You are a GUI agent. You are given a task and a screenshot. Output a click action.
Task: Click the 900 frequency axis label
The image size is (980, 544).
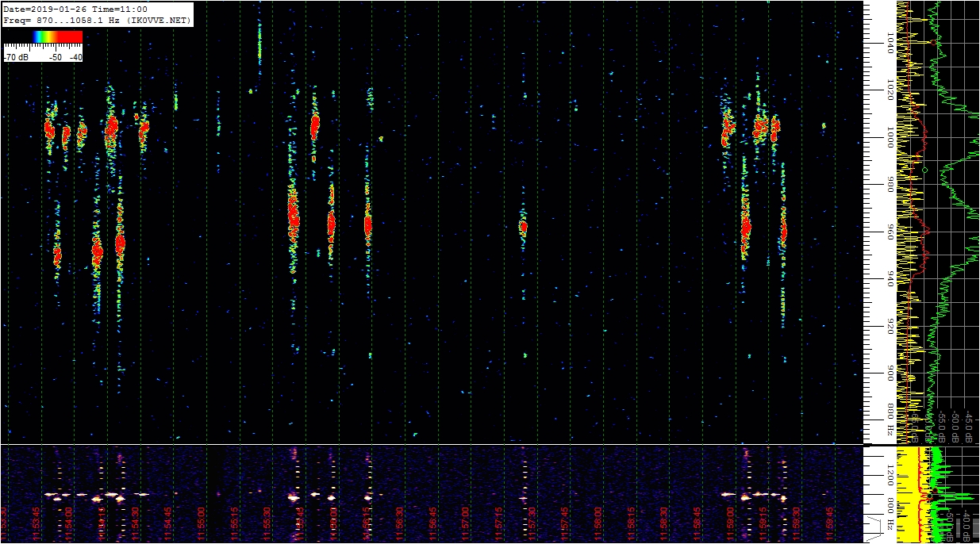pyautogui.click(x=890, y=372)
